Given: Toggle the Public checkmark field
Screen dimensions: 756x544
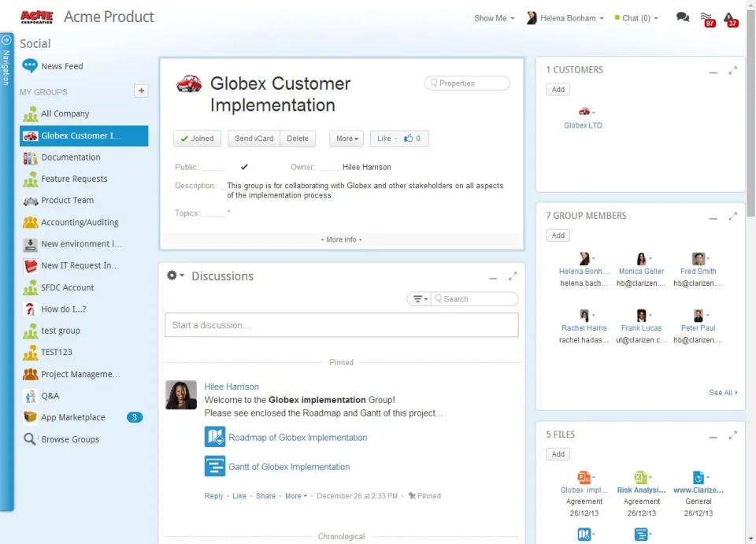Looking at the screenshot, I should [x=244, y=167].
